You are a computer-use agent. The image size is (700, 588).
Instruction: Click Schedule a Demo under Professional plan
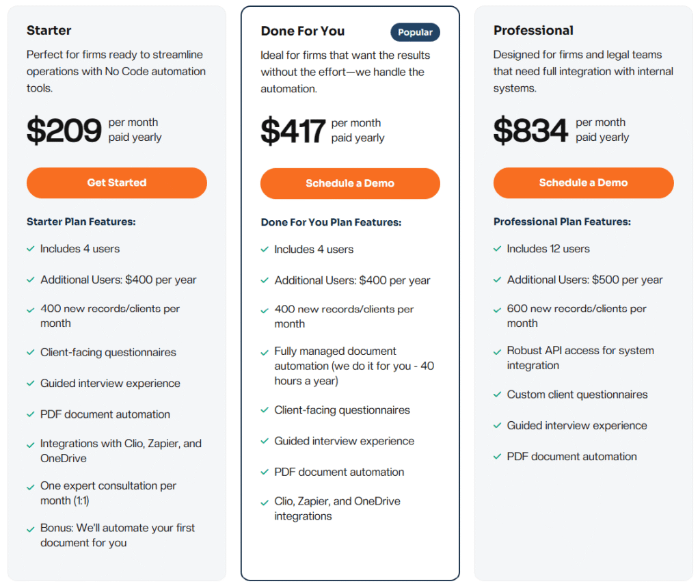583,183
